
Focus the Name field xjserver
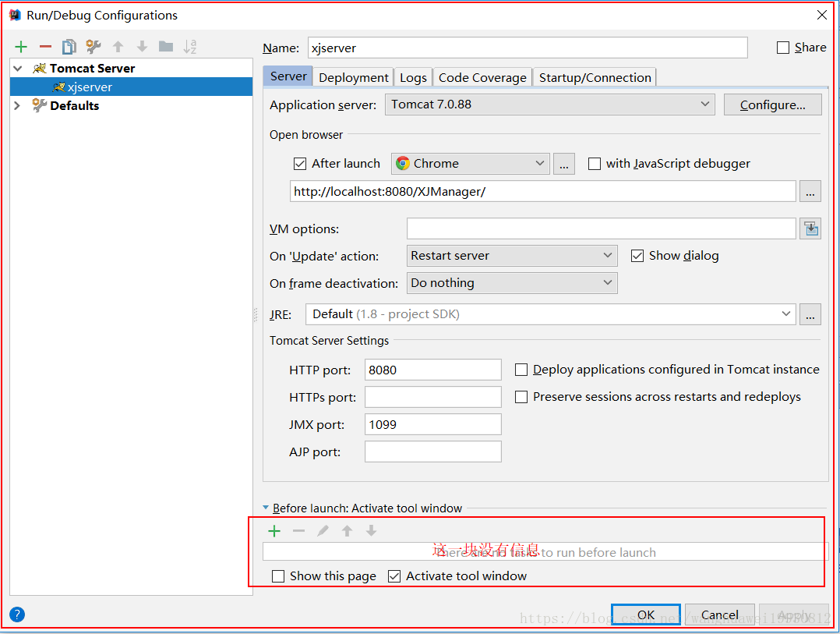(528, 48)
